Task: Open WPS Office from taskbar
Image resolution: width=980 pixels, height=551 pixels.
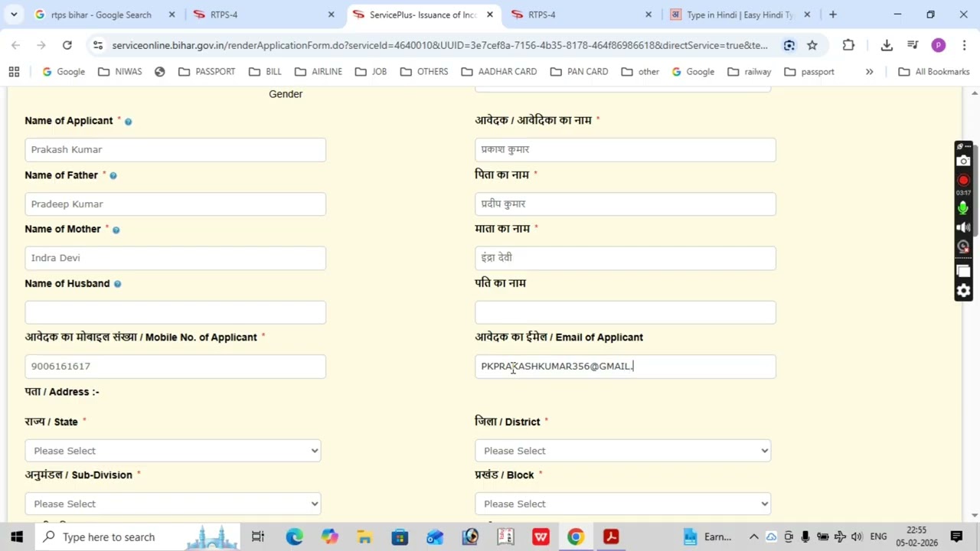Action: pyautogui.click(x=541, y=537)
